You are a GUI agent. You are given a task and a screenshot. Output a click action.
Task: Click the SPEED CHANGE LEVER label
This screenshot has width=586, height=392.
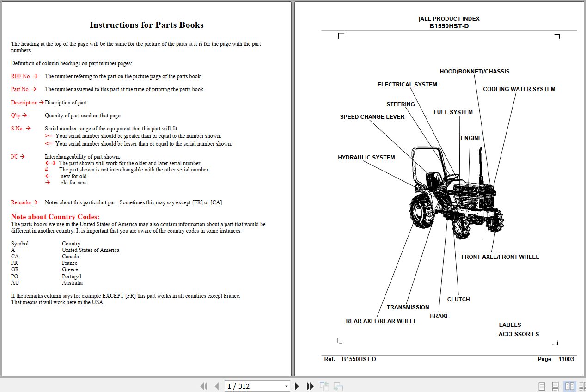tap(372, 117)
